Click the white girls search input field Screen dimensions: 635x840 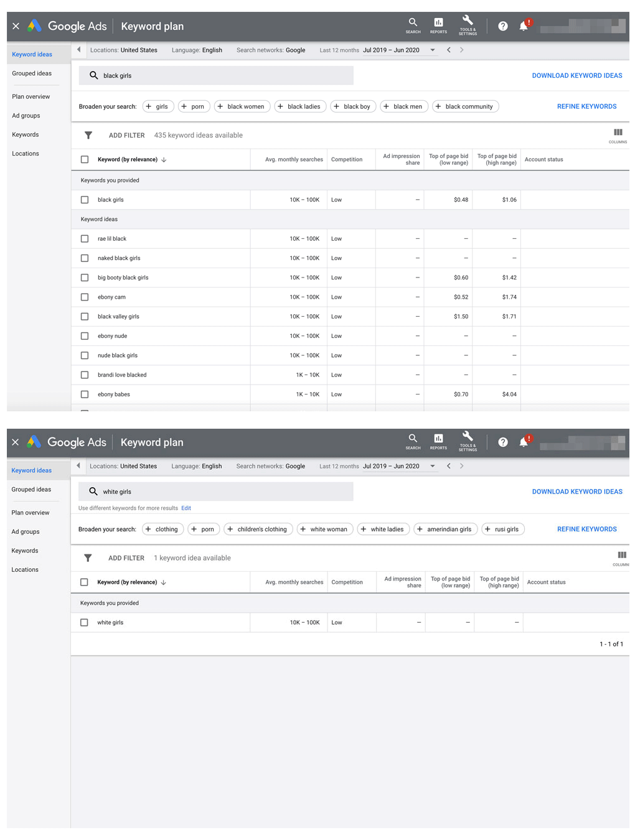pyautogui.click(x=215, y=492)
